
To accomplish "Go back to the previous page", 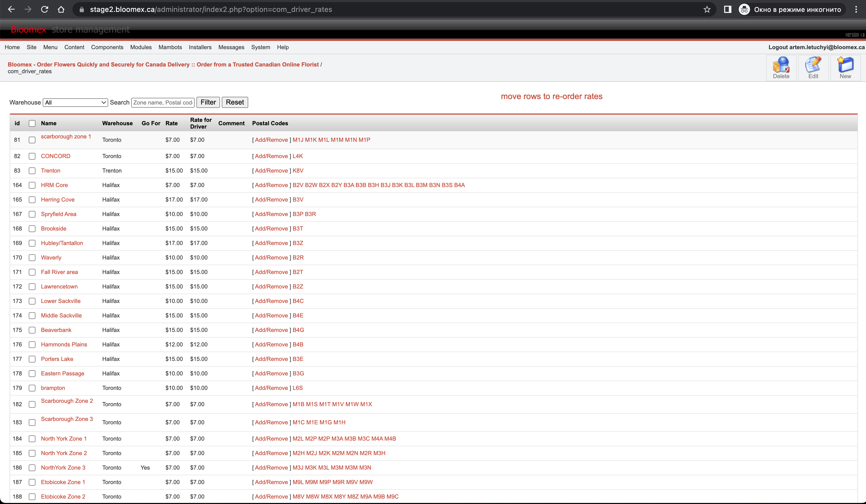I will click(11, 9).
